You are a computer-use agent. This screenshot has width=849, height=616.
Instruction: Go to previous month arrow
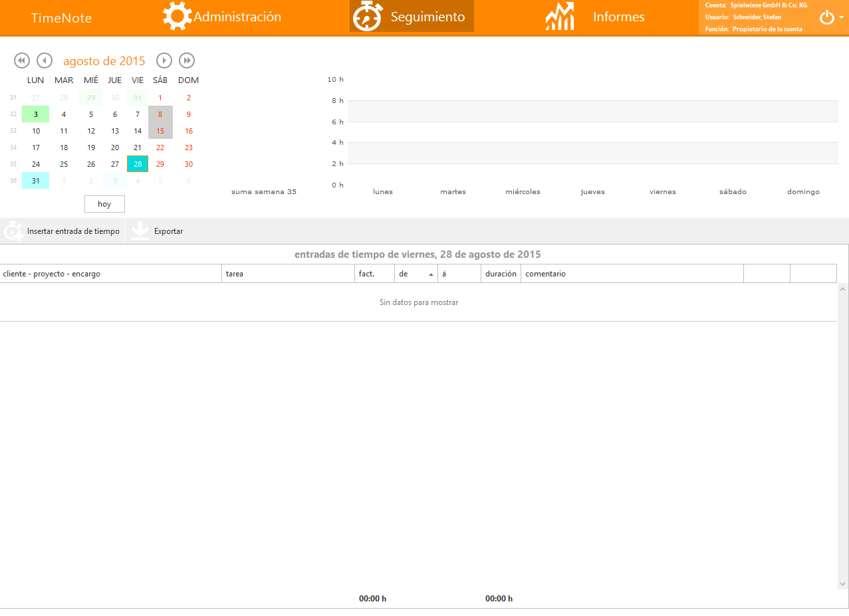pos(45,60)
